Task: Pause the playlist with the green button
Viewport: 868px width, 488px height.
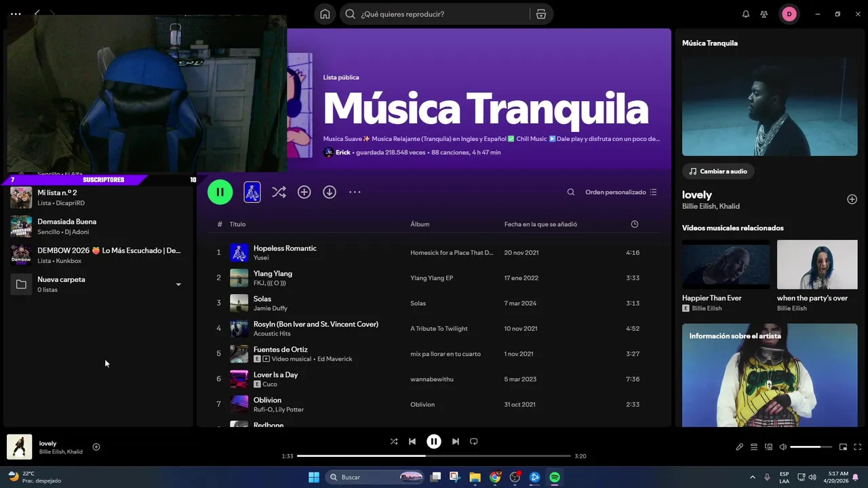Action: [220, 192]
